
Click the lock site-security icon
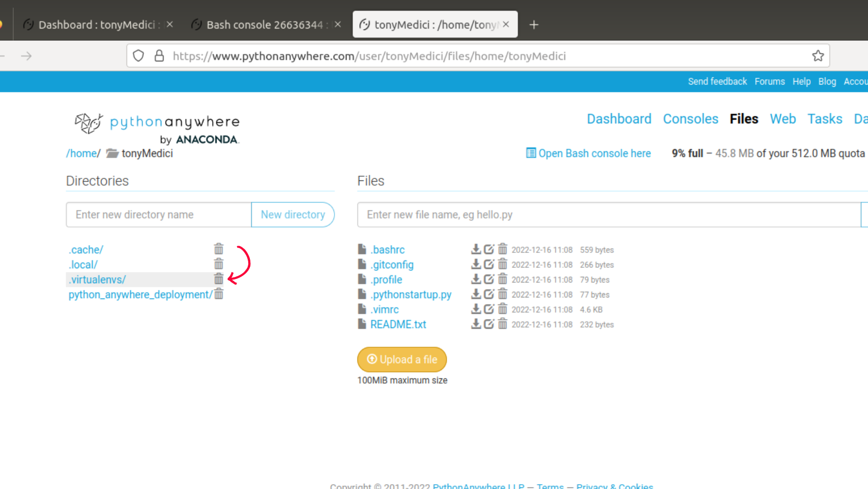159,56
